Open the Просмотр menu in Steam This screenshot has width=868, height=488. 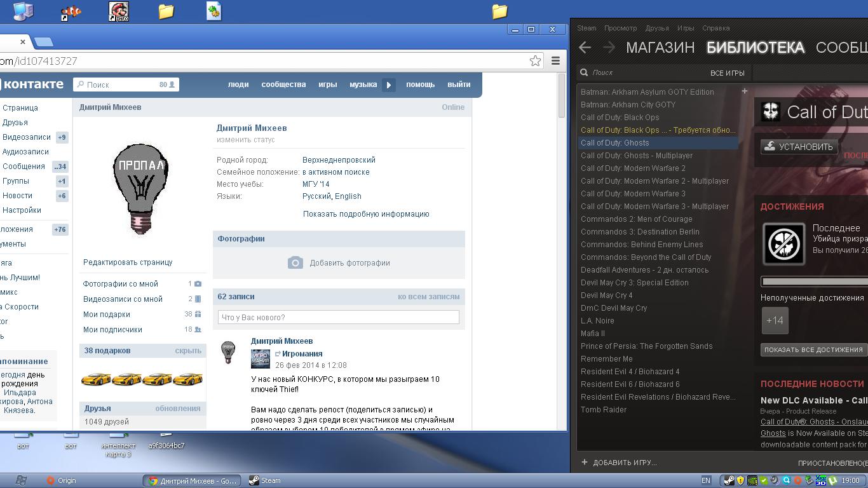click(x=620, y=28)
